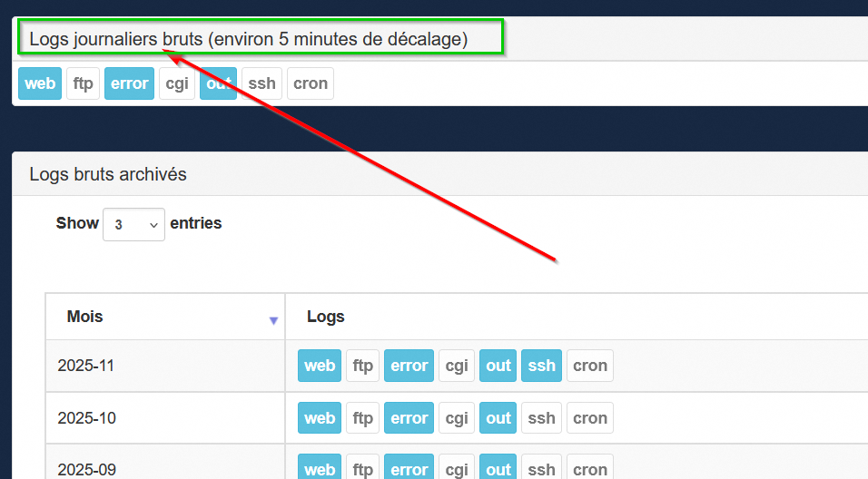This screenshot has height=479, width=868.
Task: Expand the Show entries count dropdown
Action: click(x=133, y=224)
